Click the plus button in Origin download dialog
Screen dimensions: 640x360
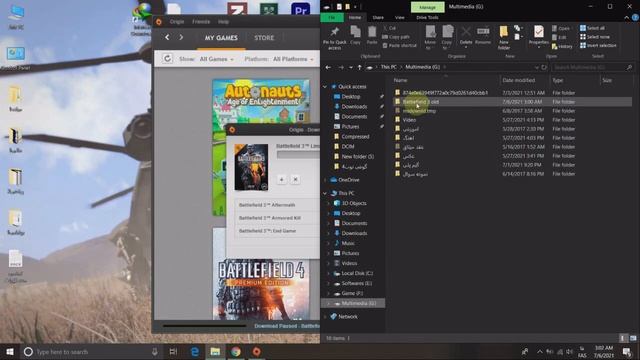pyautogui.click(x=281, y=179)
